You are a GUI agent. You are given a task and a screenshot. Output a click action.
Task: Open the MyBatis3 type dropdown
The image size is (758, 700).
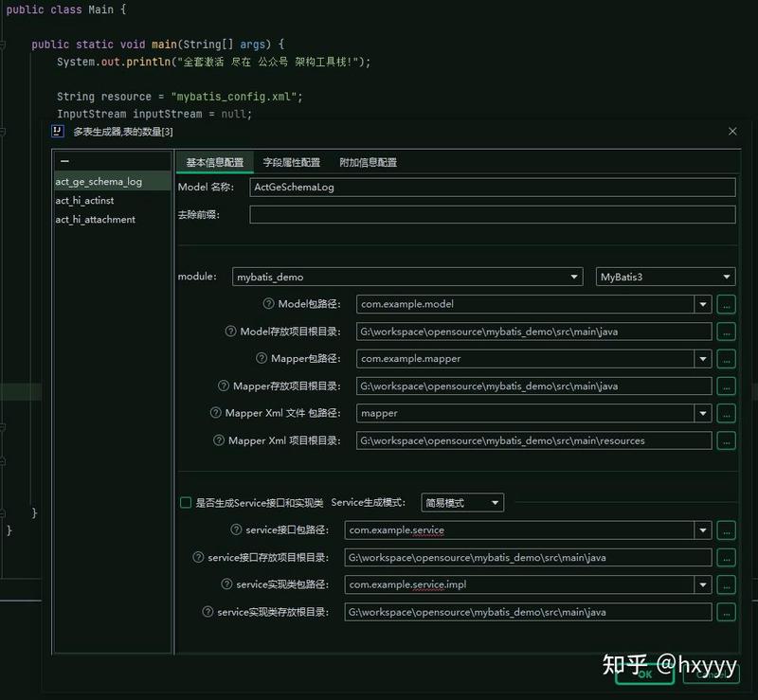point(727,277)
